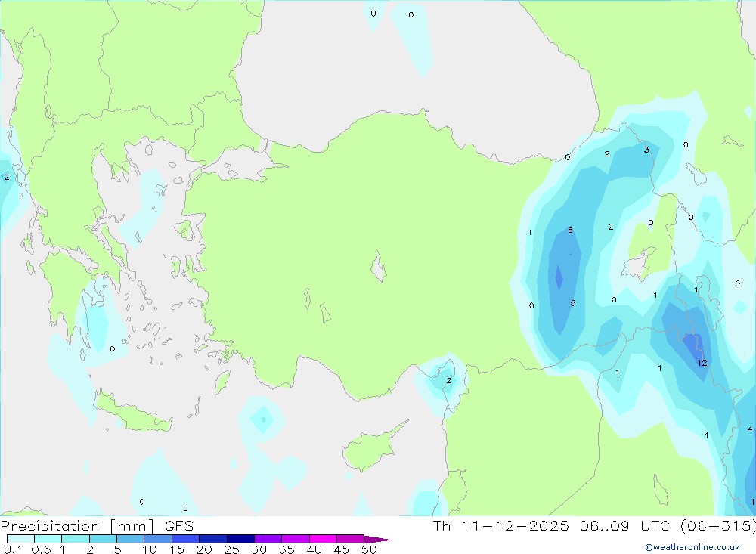Pick the legend swatch between 1 and 2
Viewport: 756px width, 554px height.
76,539
